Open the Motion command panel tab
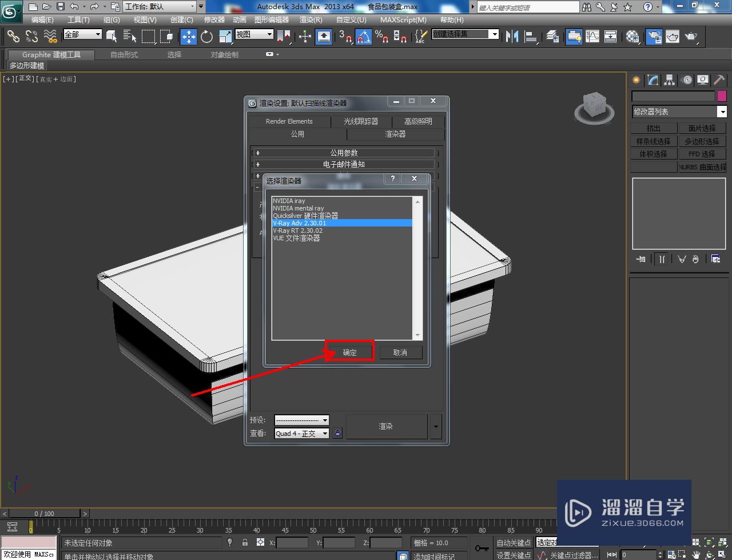This screenshot has height=560, width=732. pos(687,80)
